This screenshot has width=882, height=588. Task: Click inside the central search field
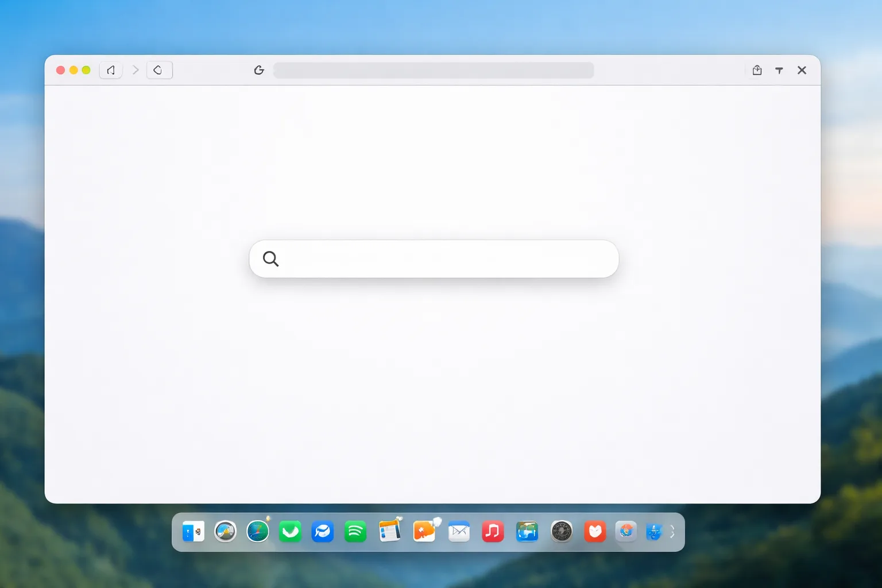434,259
